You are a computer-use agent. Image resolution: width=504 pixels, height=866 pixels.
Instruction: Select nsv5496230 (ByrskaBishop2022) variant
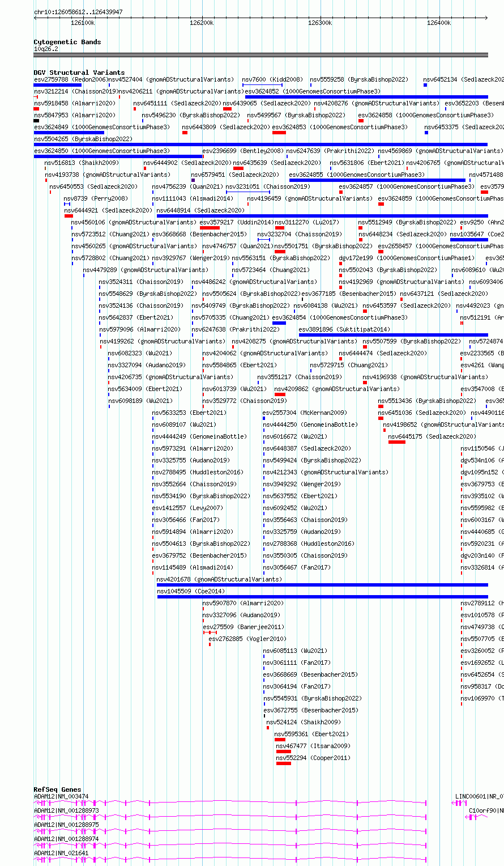[191, 115]
